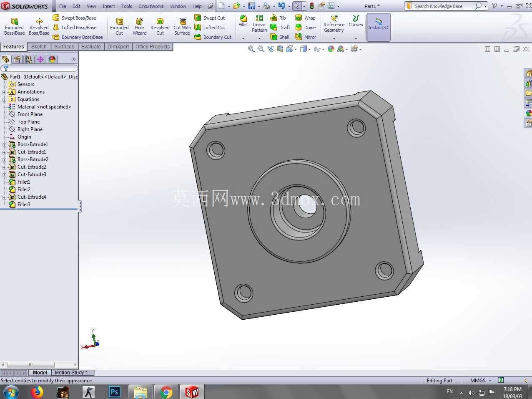Screen dimensions: 532x399
Task: Open Reference Geometry tools
Action: [x=334, y=24]
